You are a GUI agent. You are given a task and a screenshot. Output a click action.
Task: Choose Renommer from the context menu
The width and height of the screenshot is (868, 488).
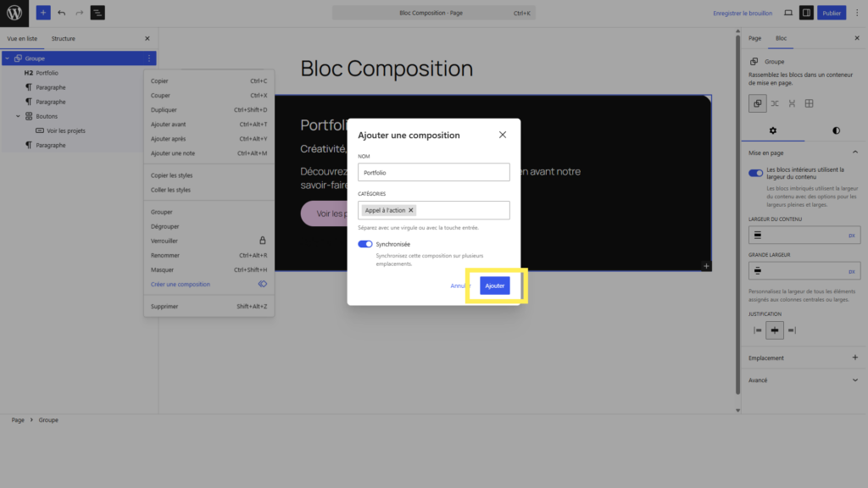(x=209, y=255)
